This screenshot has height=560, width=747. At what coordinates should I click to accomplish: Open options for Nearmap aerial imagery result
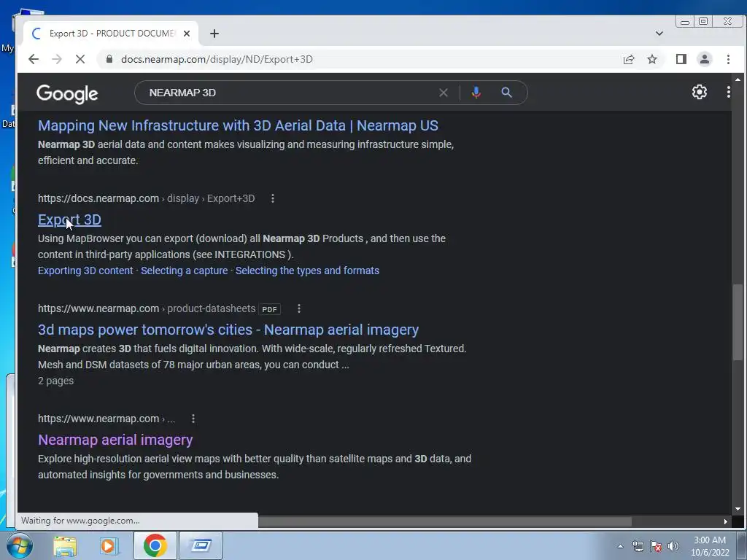pos(193,419)
